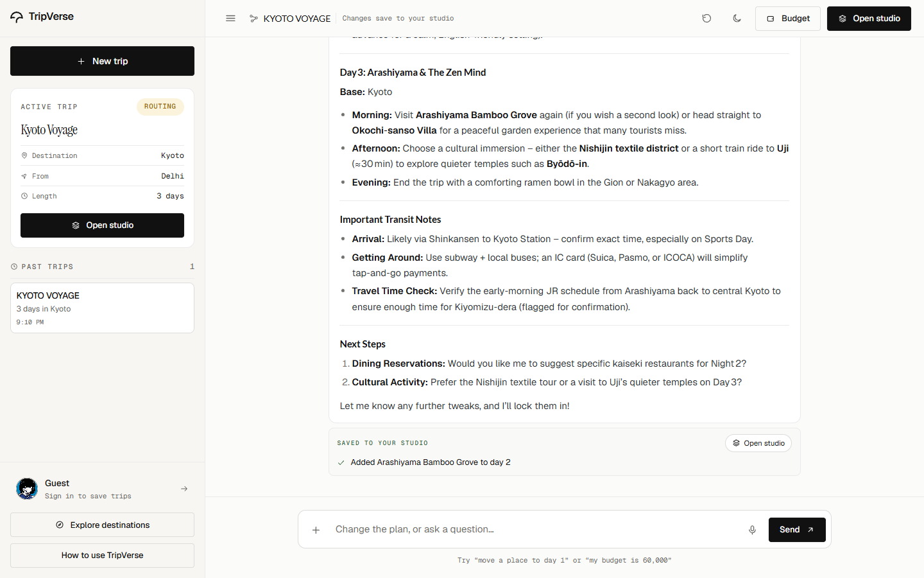Toggle the sidebar hamburger menu icon
The width and height of the screenshot is (924, 578).
click(x=230, y=19)
